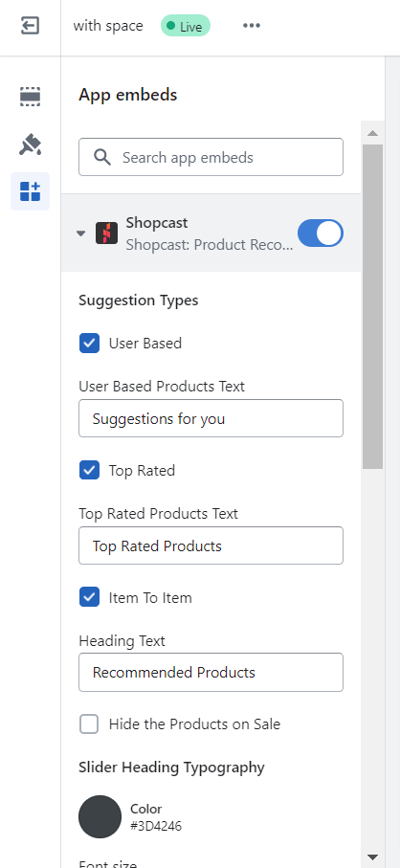The image size is (400, 868).
Task: Uncheck the Item To Item checkbox
Action: pos(89,597)
